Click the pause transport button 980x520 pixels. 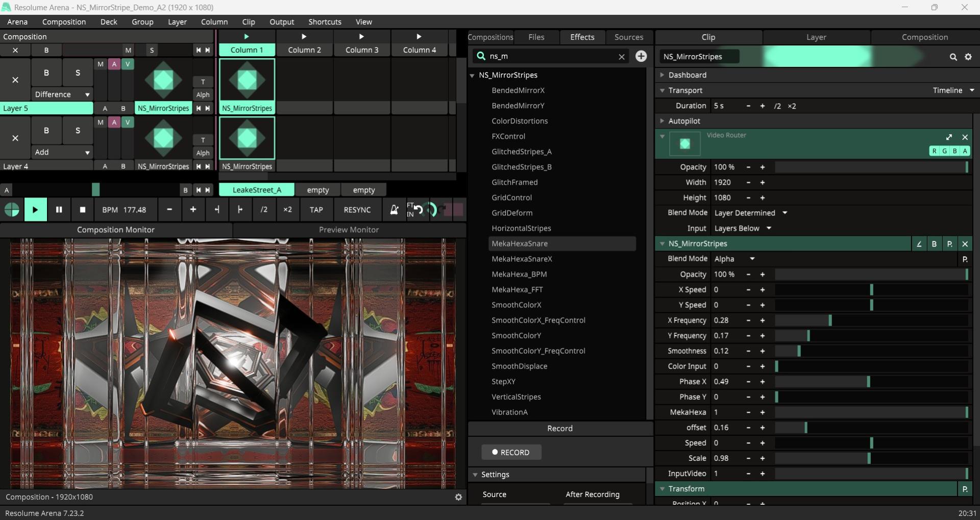[59, 210]
